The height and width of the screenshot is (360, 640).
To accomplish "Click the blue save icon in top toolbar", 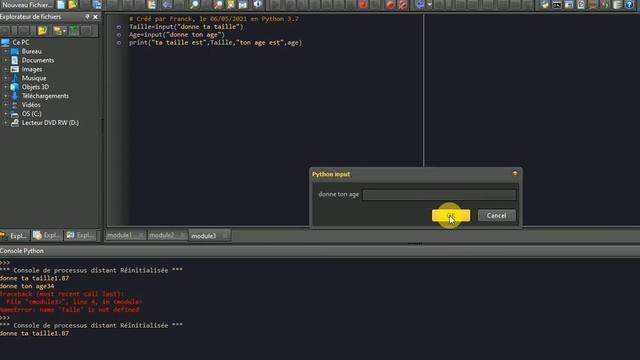I will [x=98, y=5].
